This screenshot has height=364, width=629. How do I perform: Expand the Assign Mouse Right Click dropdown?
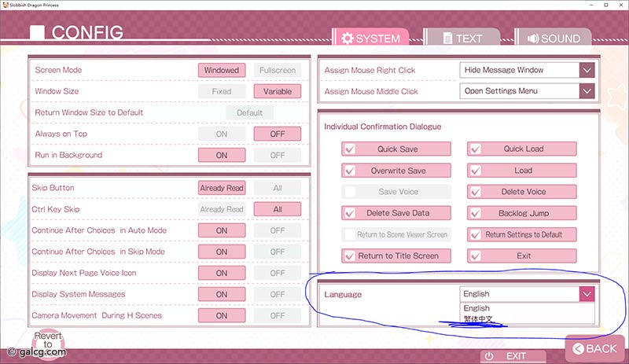[587, 70]
